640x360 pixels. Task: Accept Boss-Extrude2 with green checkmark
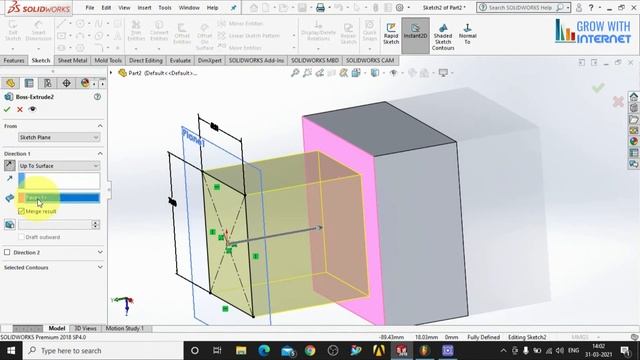7,109
